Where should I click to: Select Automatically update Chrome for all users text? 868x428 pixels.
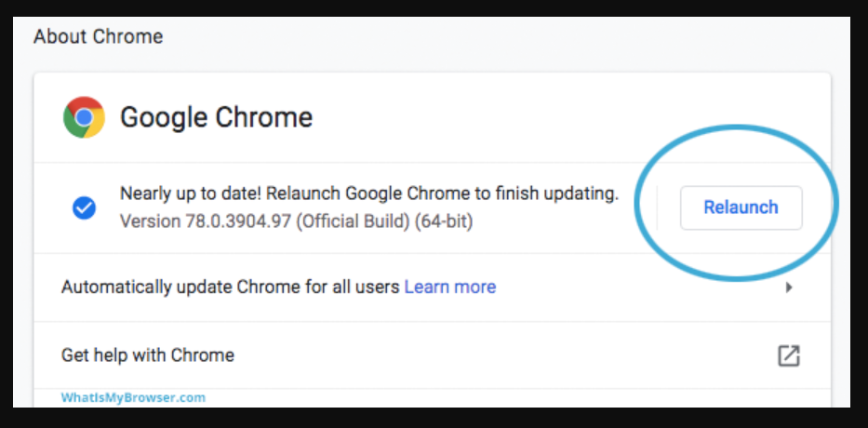(231, 287)
